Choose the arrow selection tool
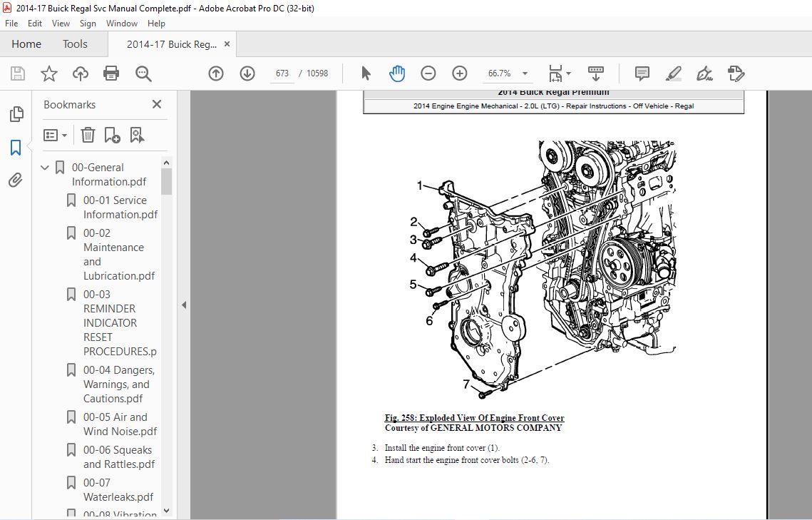 click(366, 73)
